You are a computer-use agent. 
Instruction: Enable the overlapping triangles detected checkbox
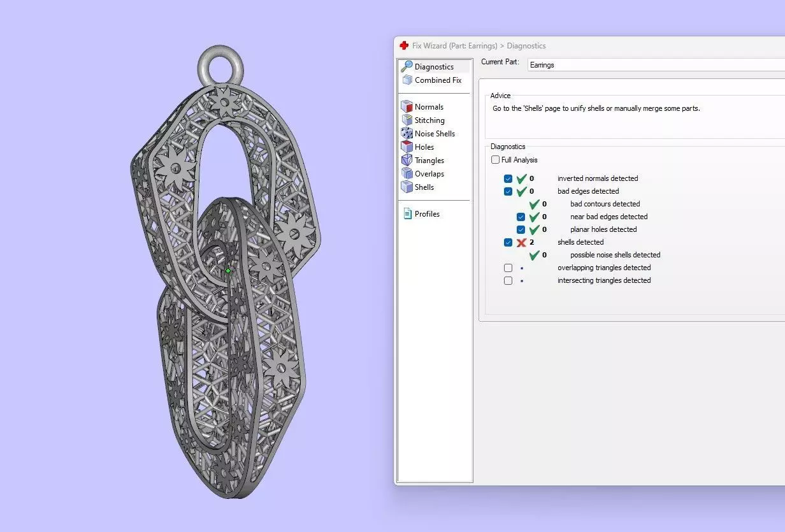(x=508, y=268)
